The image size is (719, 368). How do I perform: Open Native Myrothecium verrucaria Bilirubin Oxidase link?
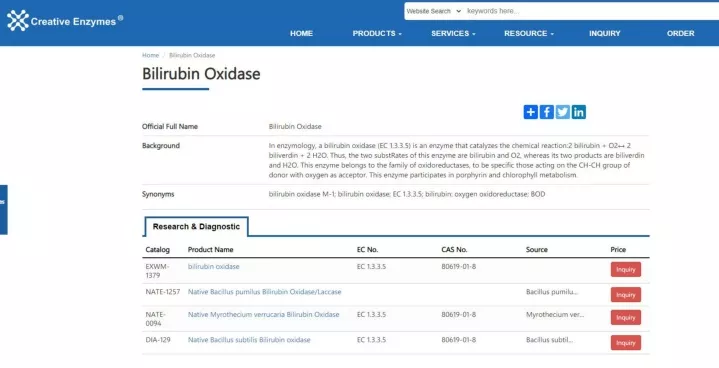tap(264, 314)
